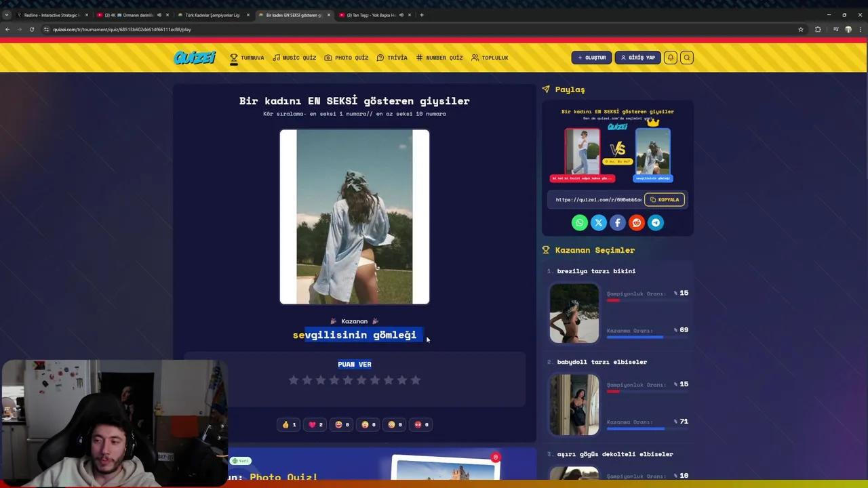The height and width of the screenshot is (488, 868).
Task: Give a one-star rating
Action: (294, 380)
